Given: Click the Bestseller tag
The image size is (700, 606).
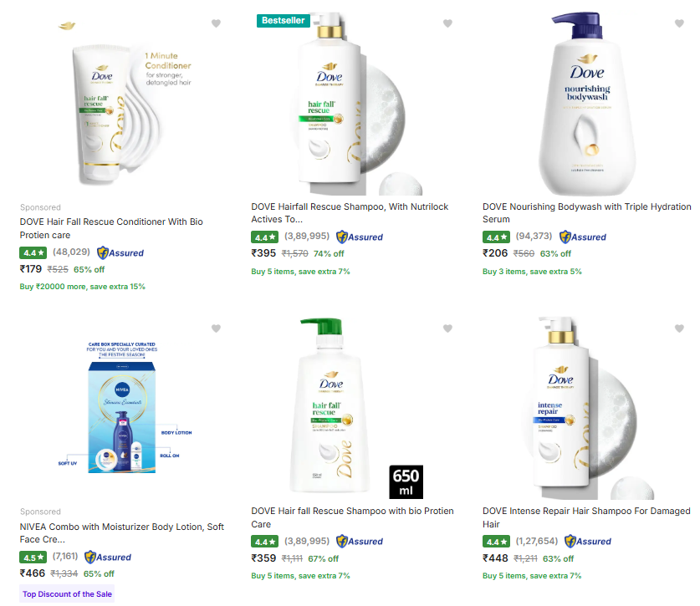Looking at the screenshot, I should coord(284,20).
